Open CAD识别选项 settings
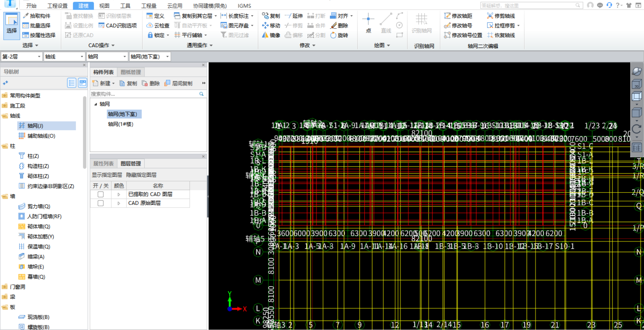 (x=118, y=25)
